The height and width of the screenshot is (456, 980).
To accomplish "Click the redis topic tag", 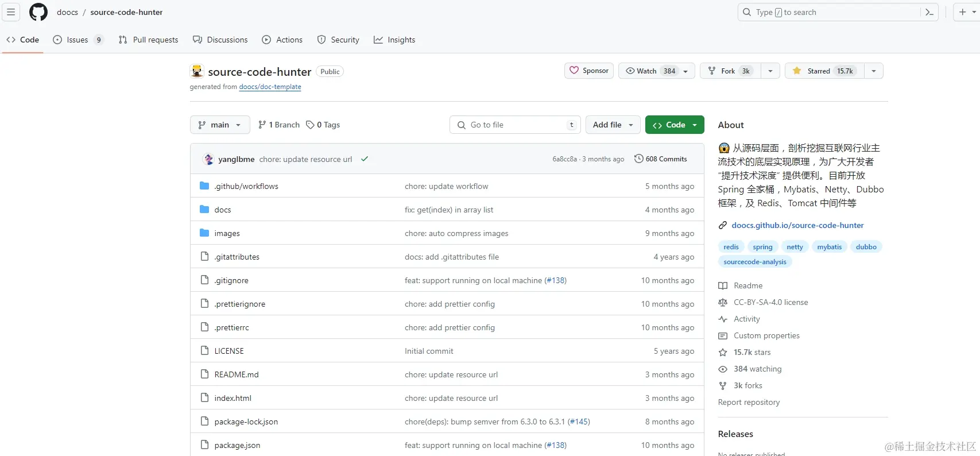I will [731, 247].
